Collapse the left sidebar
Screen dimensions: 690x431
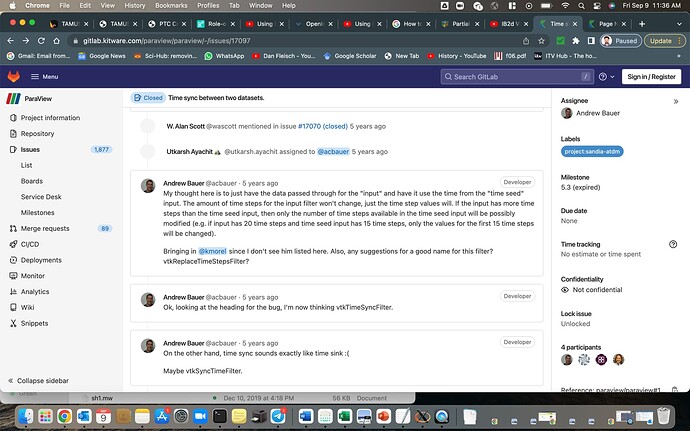click(x=39, y=381)
